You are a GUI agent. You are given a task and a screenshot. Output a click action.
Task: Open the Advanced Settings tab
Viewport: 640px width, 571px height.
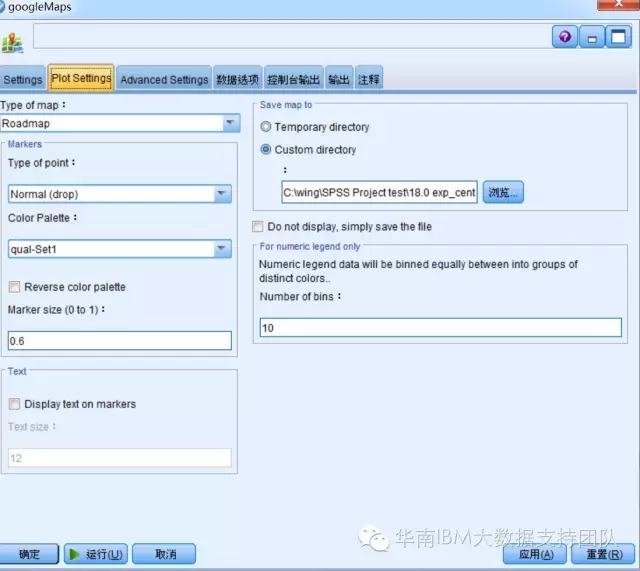[164, 79]
